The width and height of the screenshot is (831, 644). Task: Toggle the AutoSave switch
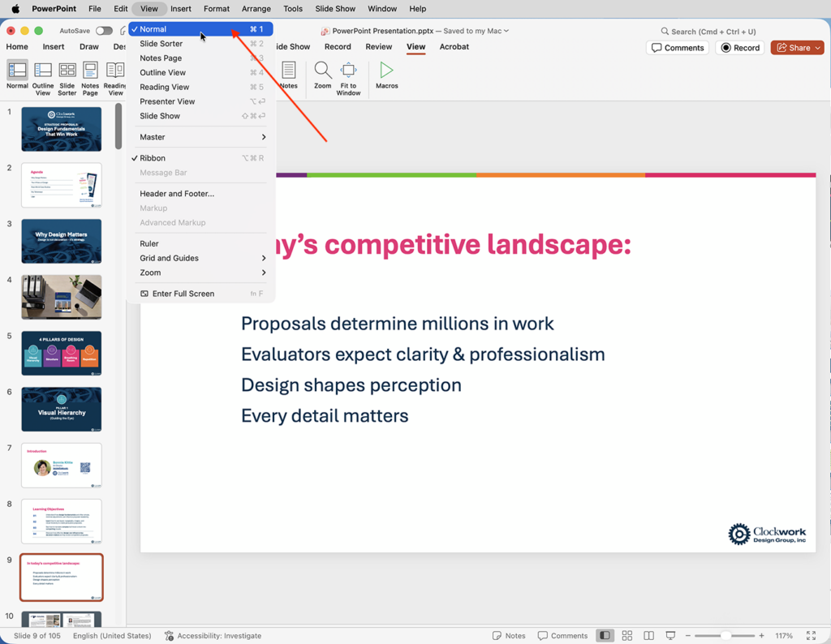[x=104, y=31]
